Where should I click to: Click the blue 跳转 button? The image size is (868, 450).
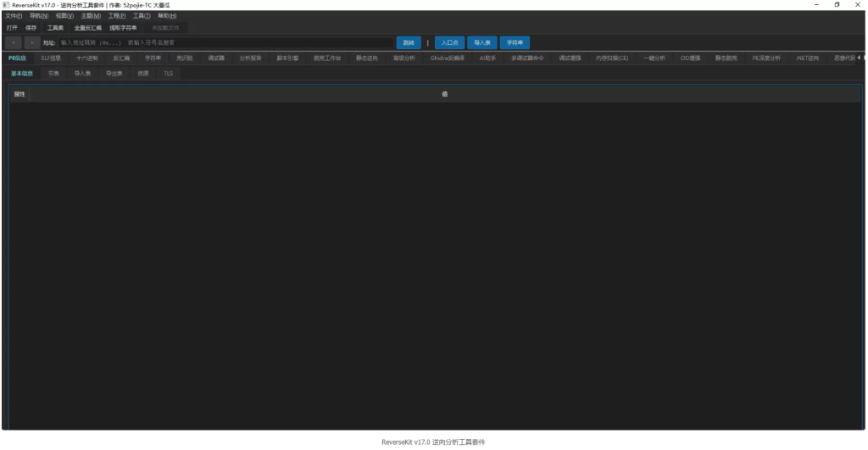pyautogui.click(x=409, y=42)
